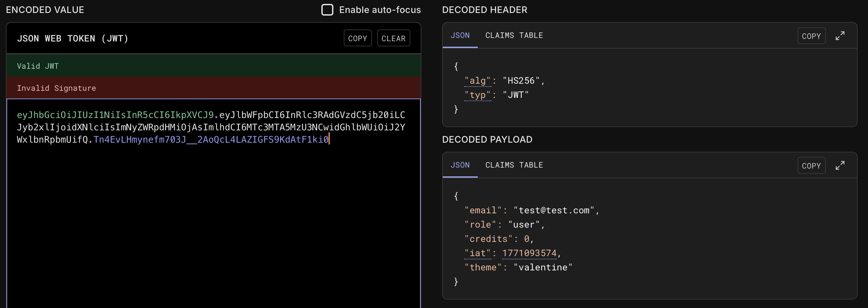This screenshot has width=868, height=308.
Task: Copy the decoded payload JSON
Action: pyautogui.click(x=811, y=166)
